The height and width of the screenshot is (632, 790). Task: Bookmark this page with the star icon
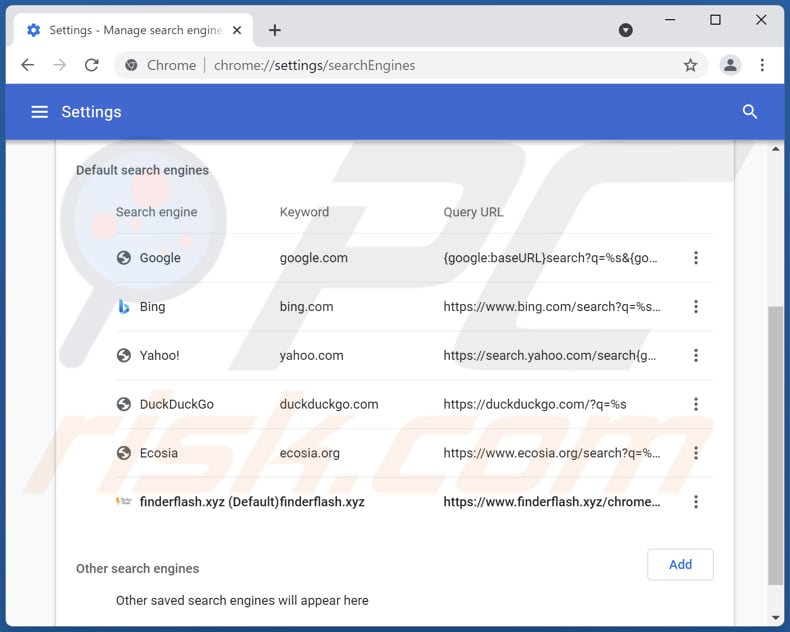(690, 65)
